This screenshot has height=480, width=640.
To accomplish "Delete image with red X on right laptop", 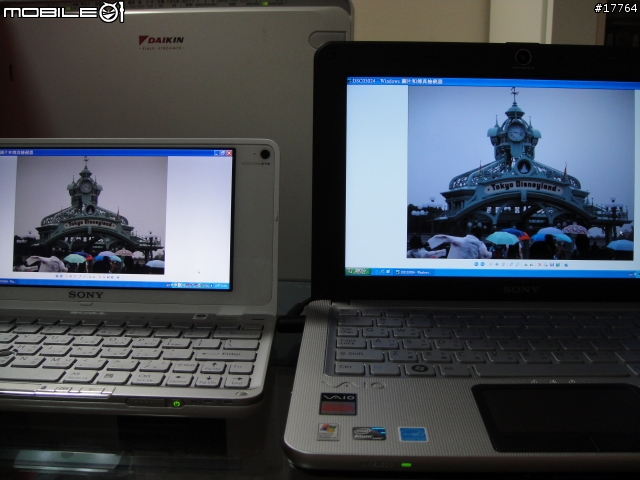I will 540,265.
